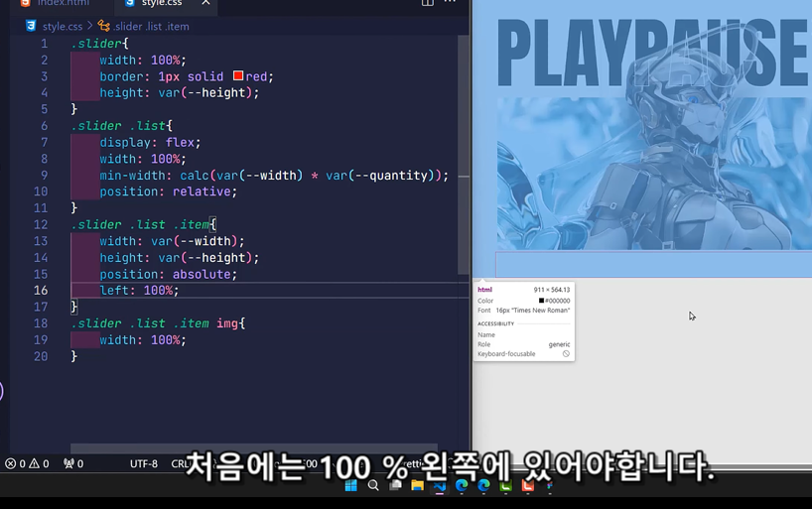812x509 pixels.
Task: Open Task View on taskbar
Action: click(x=396, y=486)
